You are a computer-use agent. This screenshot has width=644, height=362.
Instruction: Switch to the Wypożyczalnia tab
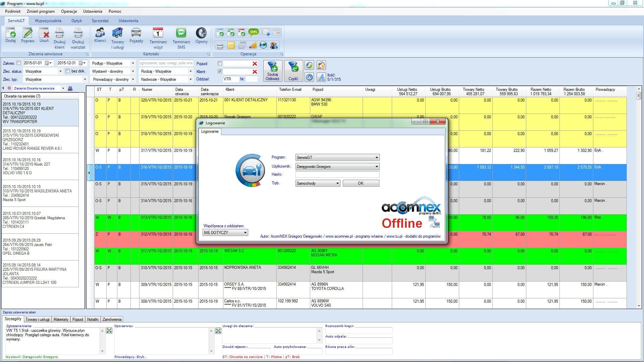(x=48, y=21)
